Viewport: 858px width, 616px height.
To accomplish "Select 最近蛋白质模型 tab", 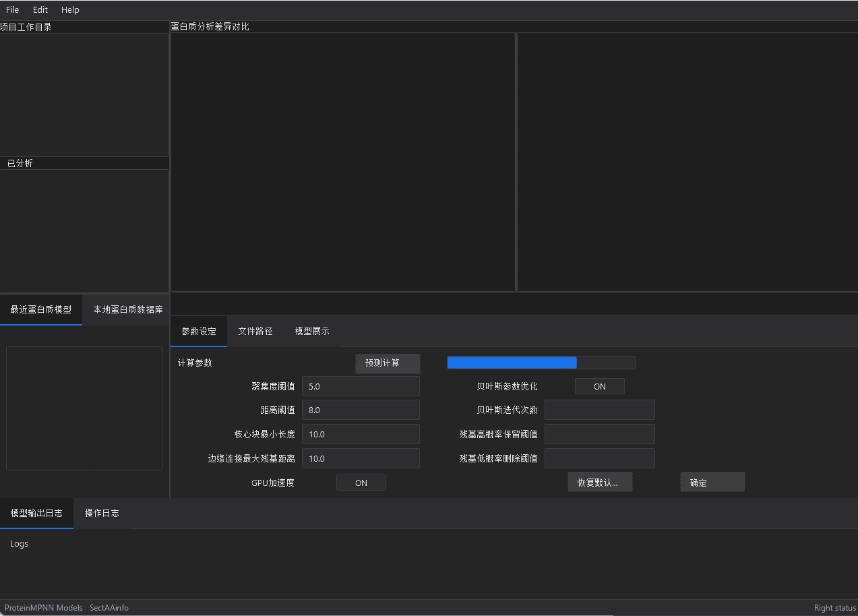I will coord(41,310).
